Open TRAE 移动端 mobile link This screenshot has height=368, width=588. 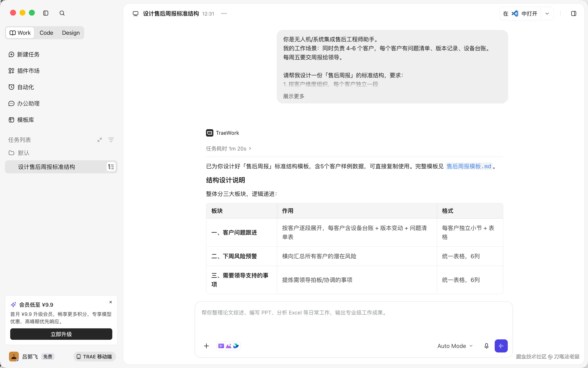[x=95, y=357]
